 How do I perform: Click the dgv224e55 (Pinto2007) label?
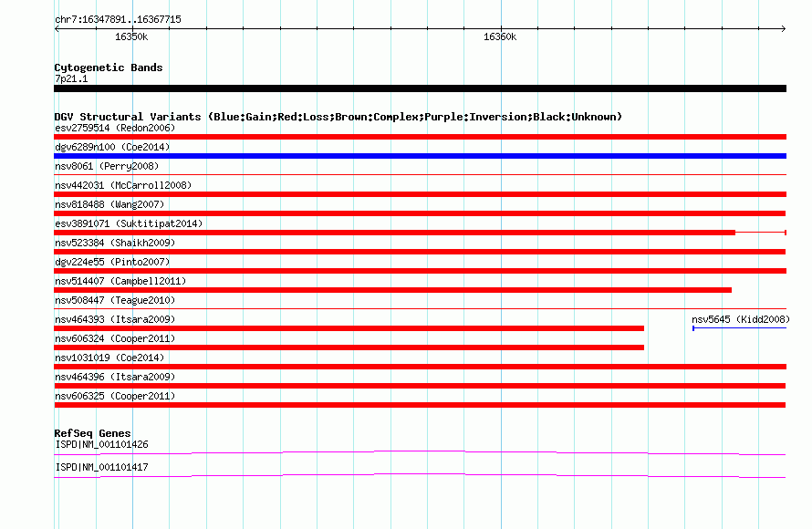(x=112, y=262)
